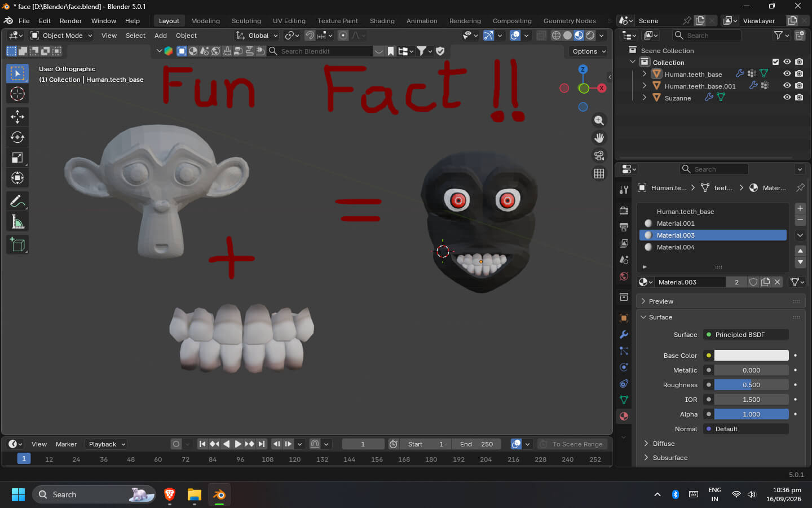Activate the Select Box tool
The image size is (812, 508).
point(17,73)
